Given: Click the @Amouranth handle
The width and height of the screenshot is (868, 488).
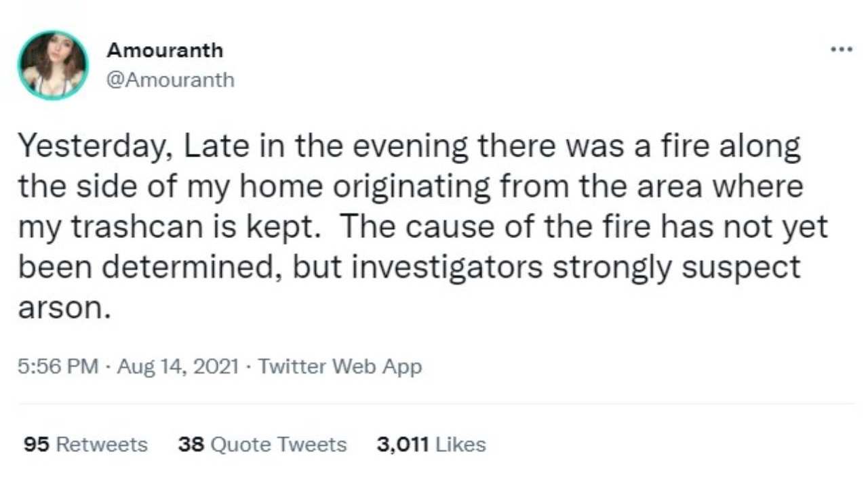Looking at the screenshot, I should point(170,80).
